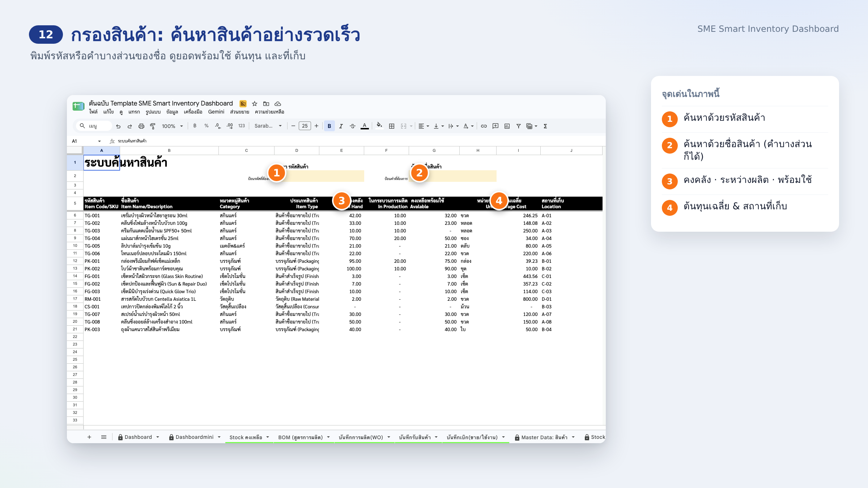Apply percent format icon
The width and height of the screenshot is (868, 488).
(207, 126)
